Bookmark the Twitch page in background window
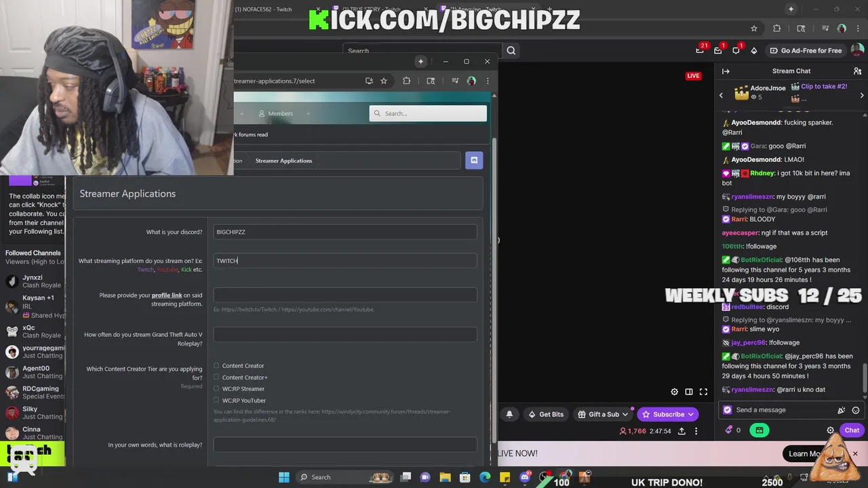Screen dimensions: 868x488 click(x=753, y=28)
